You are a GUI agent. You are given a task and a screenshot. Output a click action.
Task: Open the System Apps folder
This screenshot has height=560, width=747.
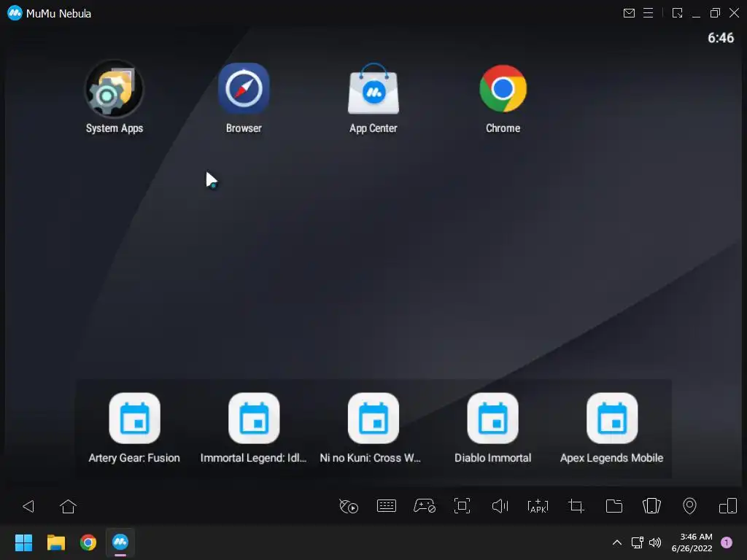(114, 89)
